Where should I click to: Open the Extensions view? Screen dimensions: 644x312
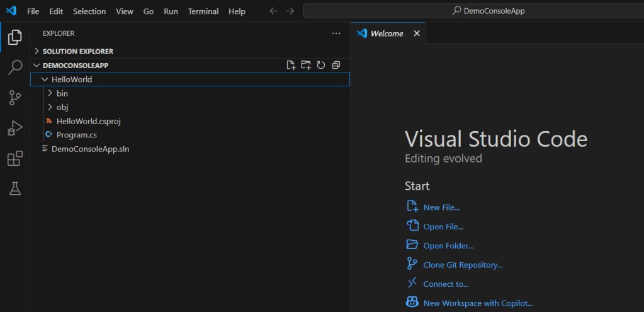pyautogui.click(x=14, y=159)
